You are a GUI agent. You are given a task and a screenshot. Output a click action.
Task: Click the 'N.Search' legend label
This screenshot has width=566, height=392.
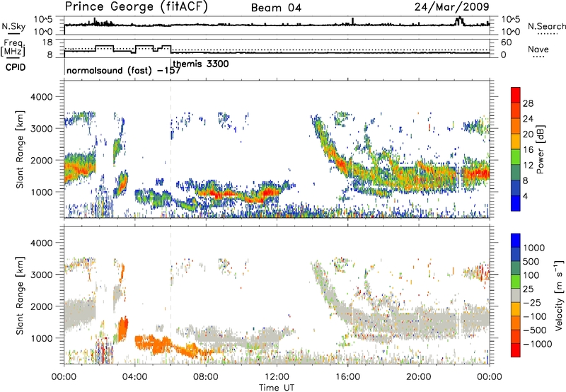pos(546,26)
